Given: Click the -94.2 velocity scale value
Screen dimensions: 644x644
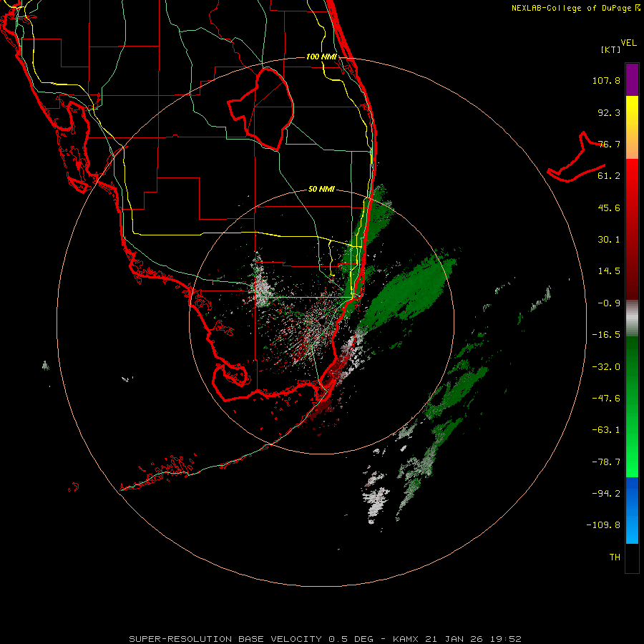Looking at the screenshot, I should pyautogui.click(x=606, y=494).
